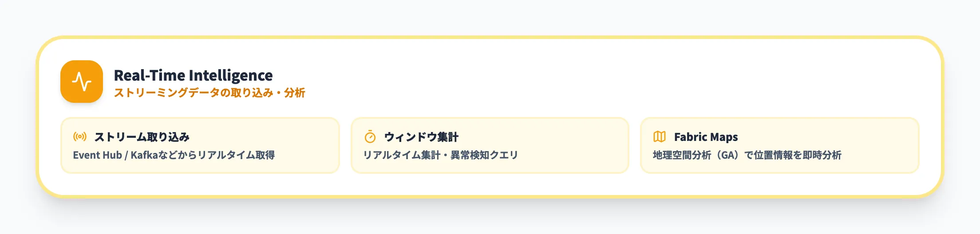Click the （GA） label in Fabric Maps description
Viewport: 980px width, 234px height.
point(727,155)
